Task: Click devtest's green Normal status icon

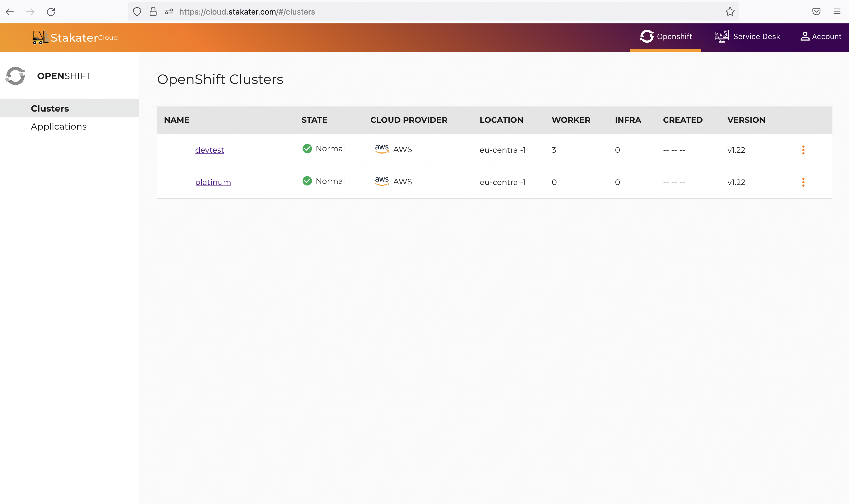Action: coord(307,149)
